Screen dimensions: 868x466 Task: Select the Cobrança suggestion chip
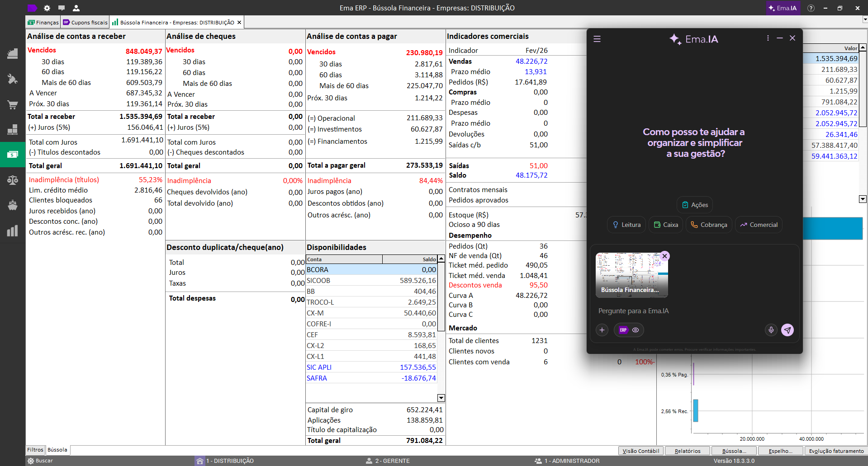point(709,225)
